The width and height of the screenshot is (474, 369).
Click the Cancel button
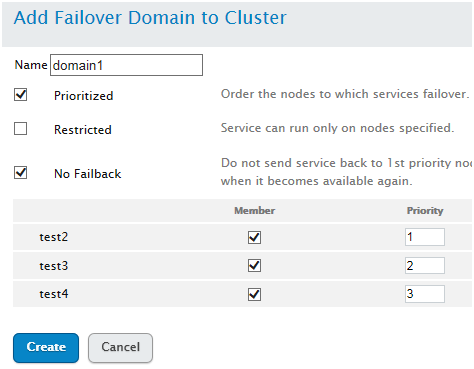[x=120, y=348]
